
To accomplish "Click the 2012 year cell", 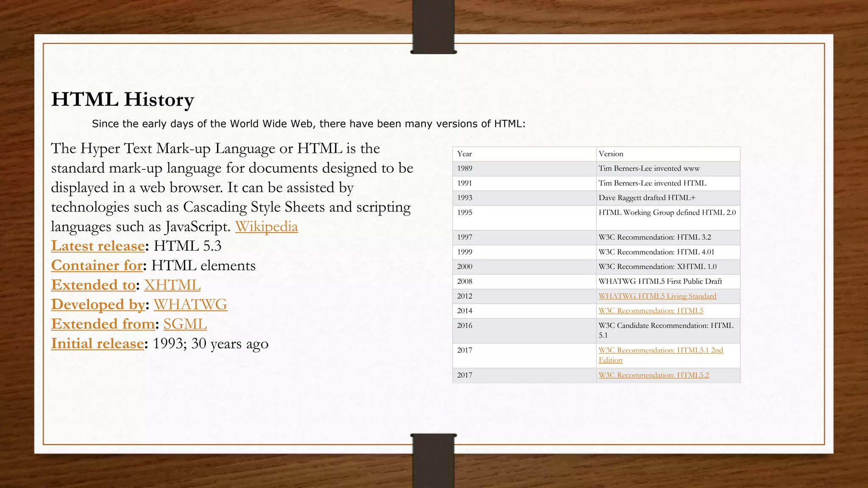I will click(524, 297).
